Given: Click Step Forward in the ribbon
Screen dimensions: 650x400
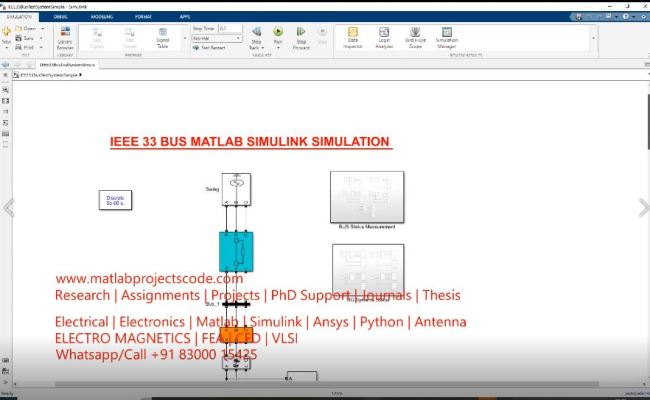Looking at the screenshot, I should coord(301,38).
